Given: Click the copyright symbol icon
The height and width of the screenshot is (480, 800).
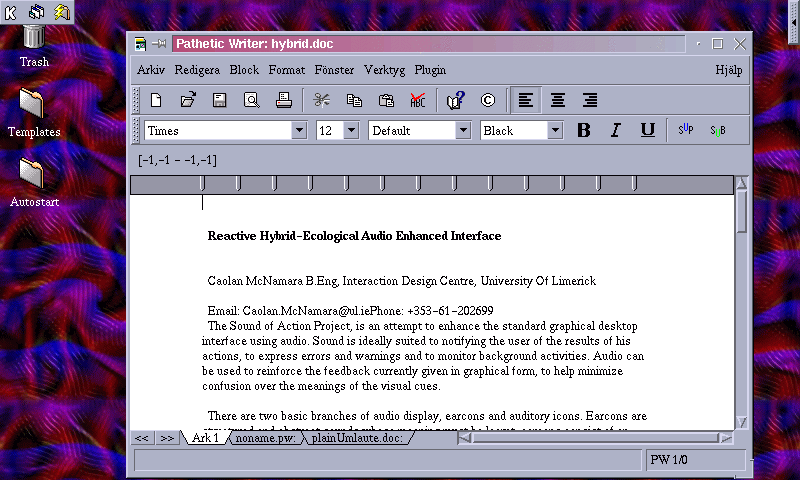Looking at the screenshot, I should 488,100.
